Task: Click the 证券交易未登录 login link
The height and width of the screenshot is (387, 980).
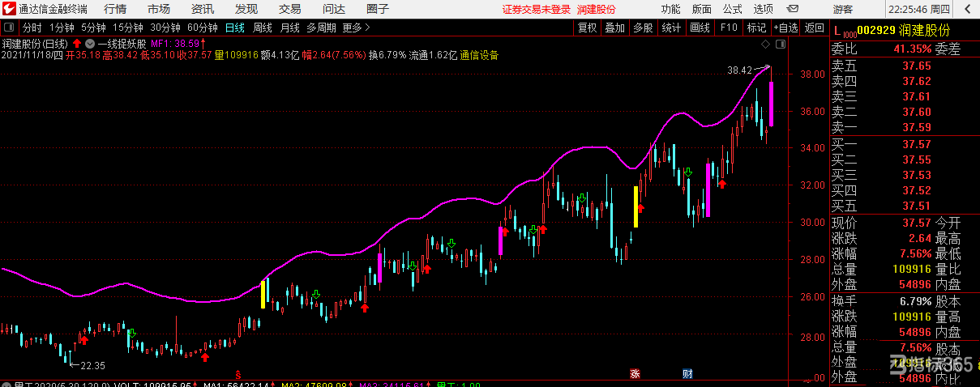Action: [x=537, y=10]
